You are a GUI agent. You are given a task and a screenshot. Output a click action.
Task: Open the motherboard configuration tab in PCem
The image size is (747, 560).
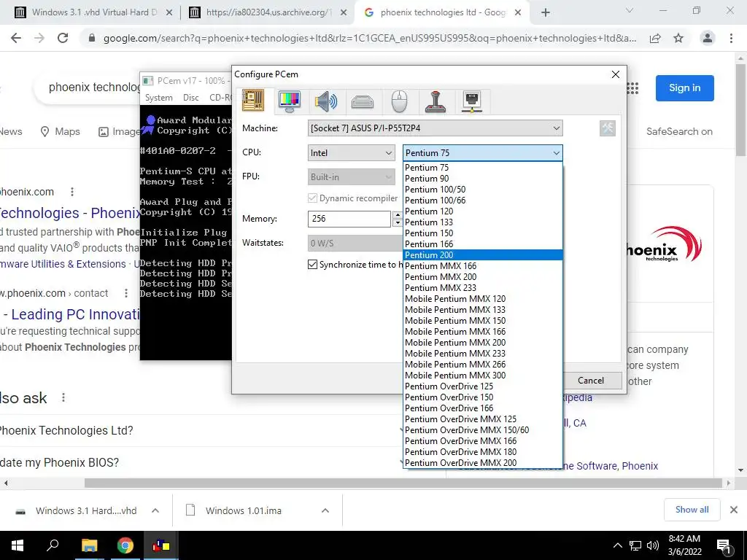point(253,101)
